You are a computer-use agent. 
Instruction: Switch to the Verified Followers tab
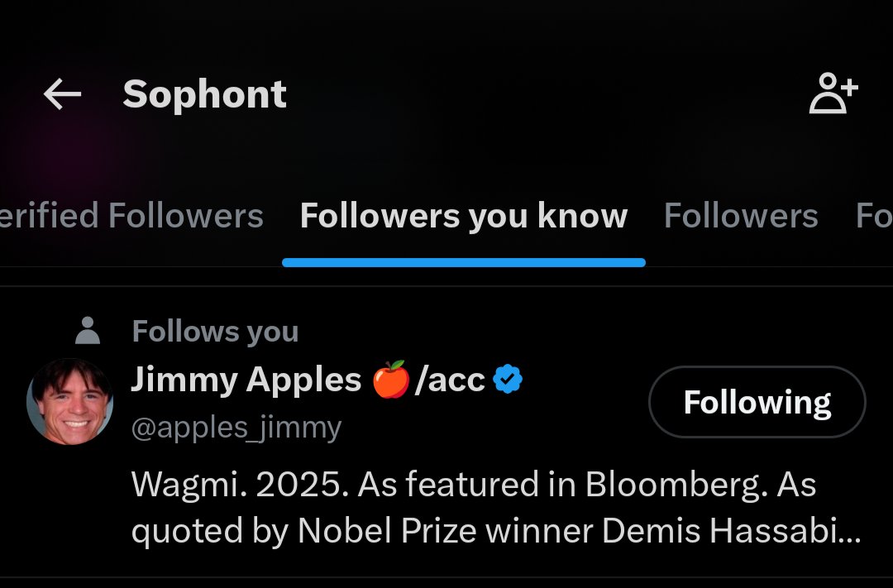131,215
